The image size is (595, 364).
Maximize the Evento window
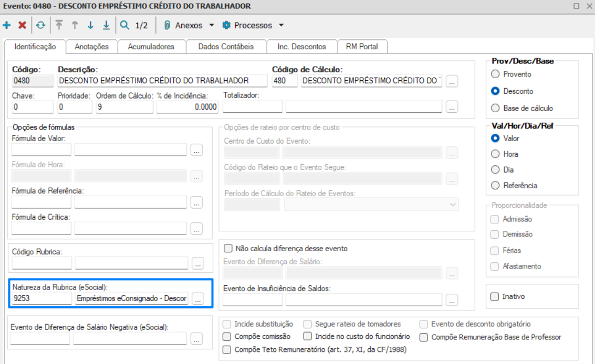(x=577, y=6)
